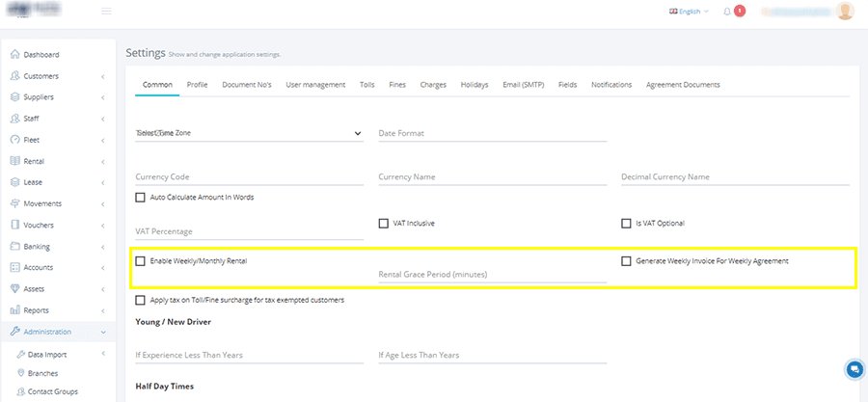Click the Decimal Currency Name field

(x=735, y=177)
